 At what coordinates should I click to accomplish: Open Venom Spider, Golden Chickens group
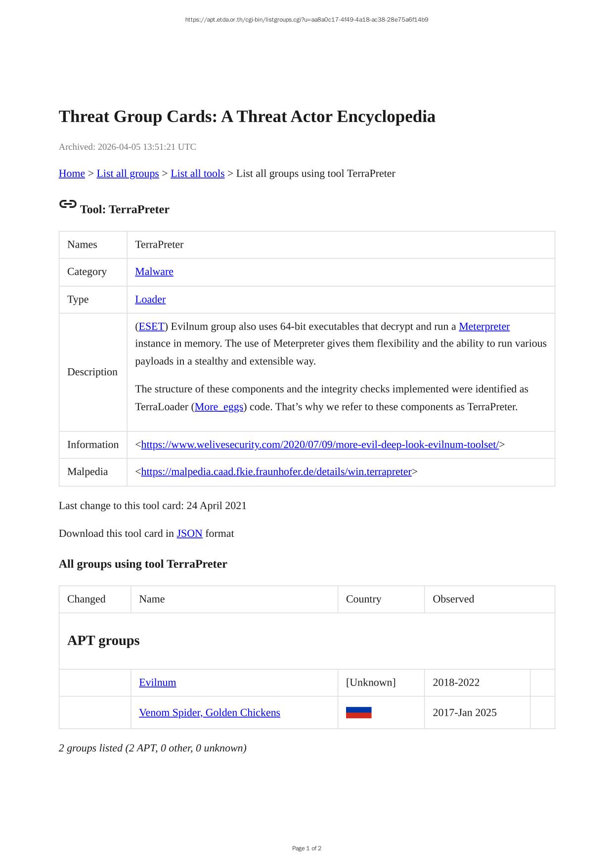(210, 713)
